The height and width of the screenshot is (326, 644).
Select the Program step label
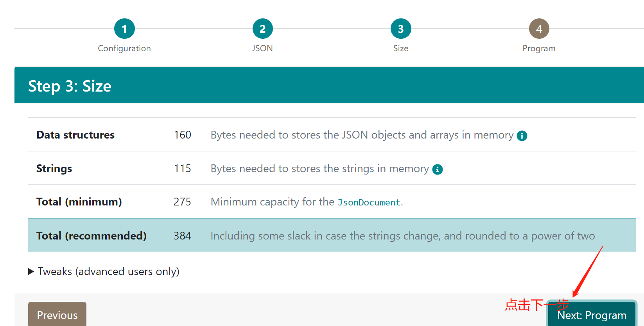point(539,48)
